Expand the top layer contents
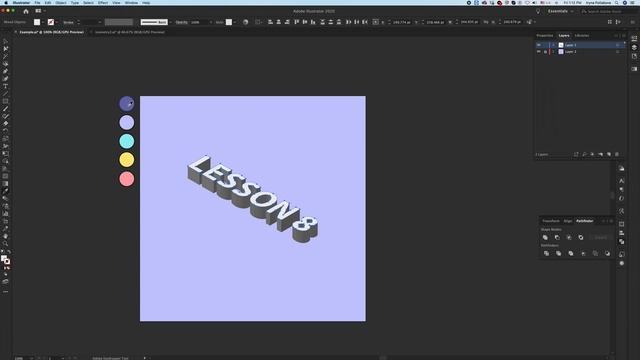The width and height of the screenshot is (640, 360). (554, 45)
